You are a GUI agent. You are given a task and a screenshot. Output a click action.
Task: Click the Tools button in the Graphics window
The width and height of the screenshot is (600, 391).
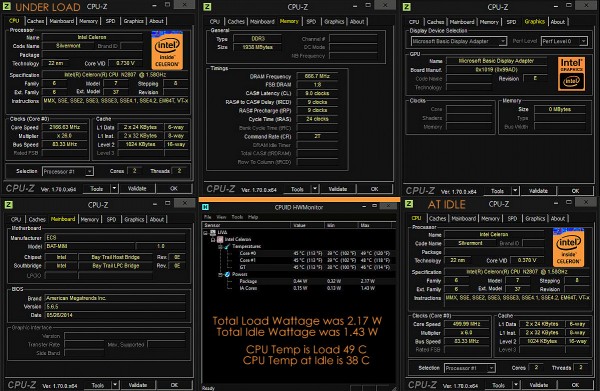497,191
